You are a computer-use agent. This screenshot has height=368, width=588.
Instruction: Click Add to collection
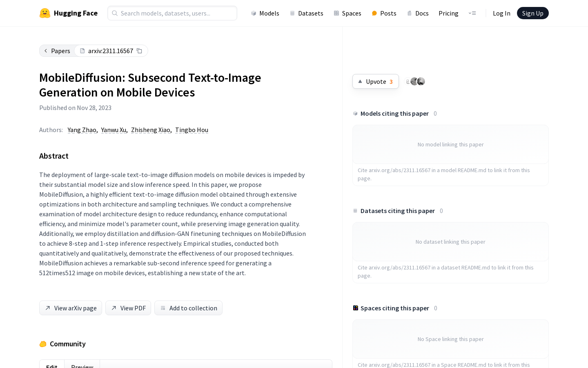[188, 308]
